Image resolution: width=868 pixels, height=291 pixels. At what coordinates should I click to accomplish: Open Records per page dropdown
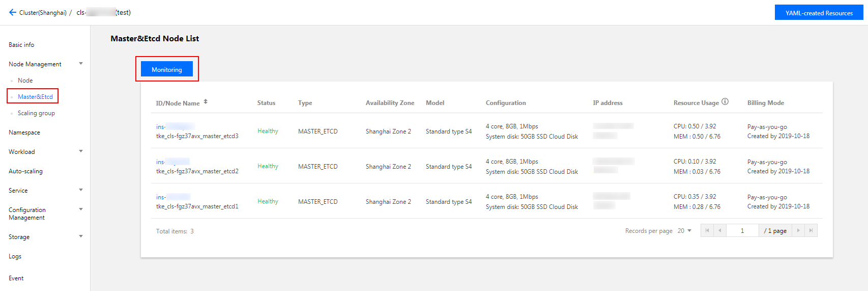coord(684,231)
